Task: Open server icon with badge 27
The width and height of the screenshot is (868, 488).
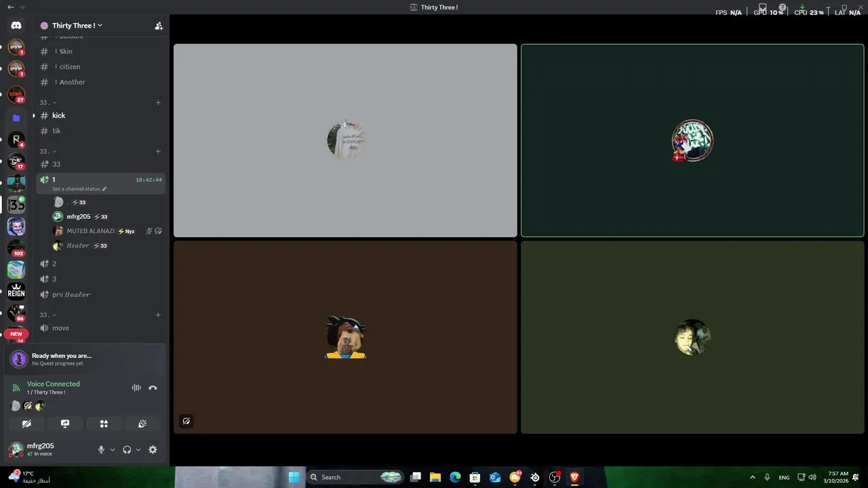Action: click(16, 94)
